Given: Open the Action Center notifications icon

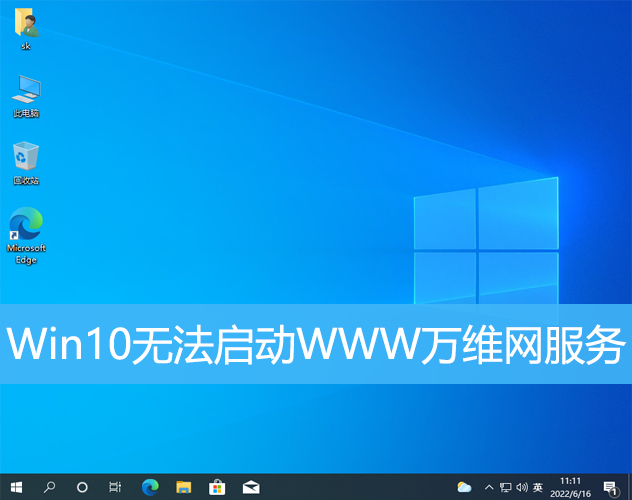Looking at the screenshot, I should pyautogui.click(x=610, y=487).
